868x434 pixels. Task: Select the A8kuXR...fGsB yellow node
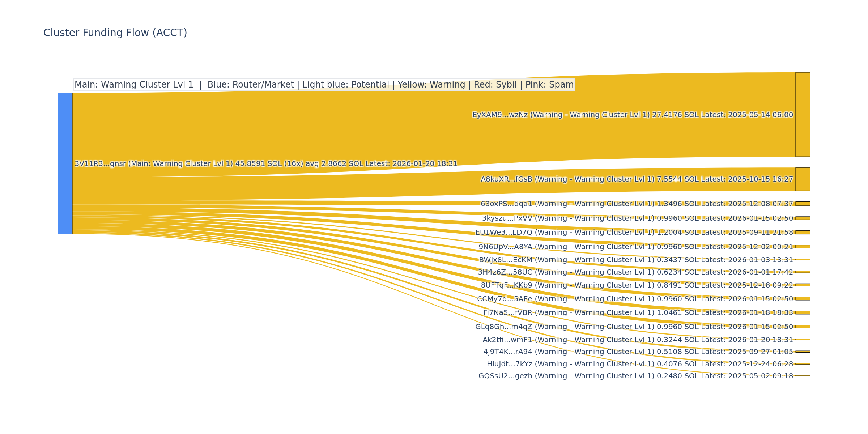click(803, 179)
